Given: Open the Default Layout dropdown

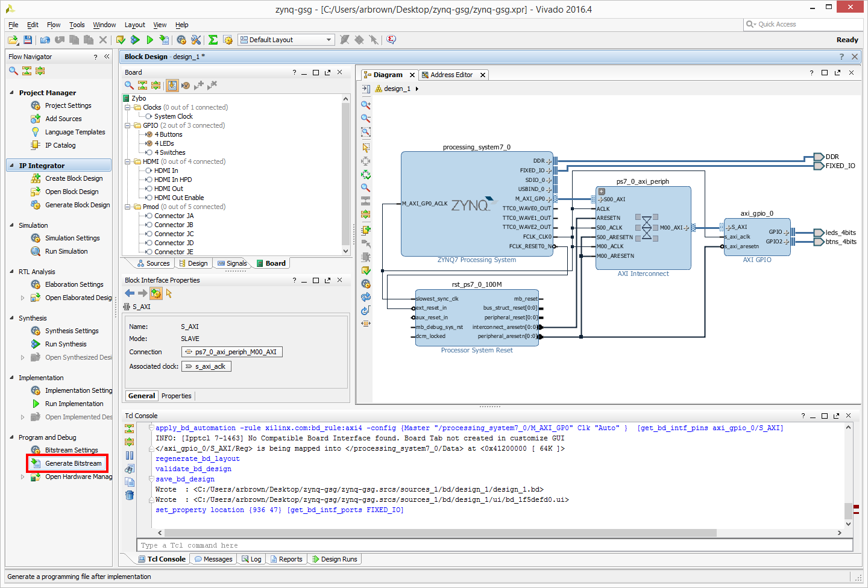Looking at the screenshot, I should [286, 40].
